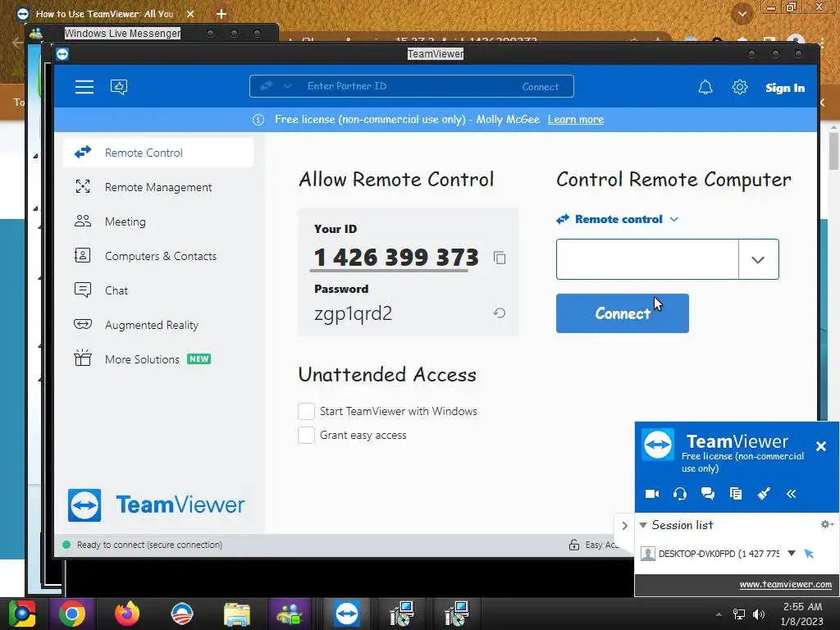Refresh the random password

pos(500,313)
